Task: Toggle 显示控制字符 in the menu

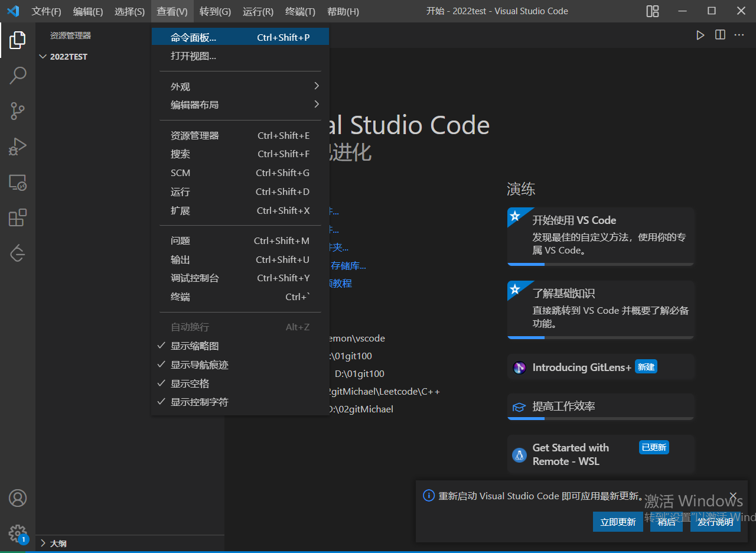Action: 240,402
